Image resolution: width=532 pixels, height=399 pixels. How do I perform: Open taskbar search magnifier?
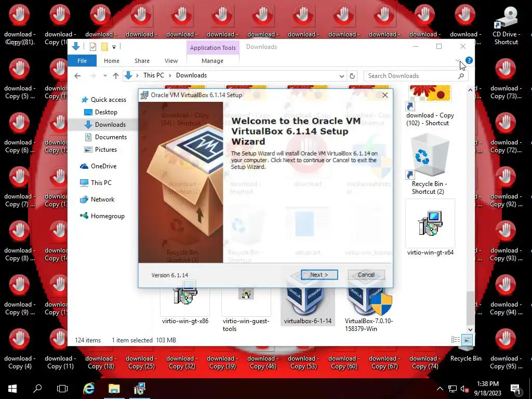[37, 389]
